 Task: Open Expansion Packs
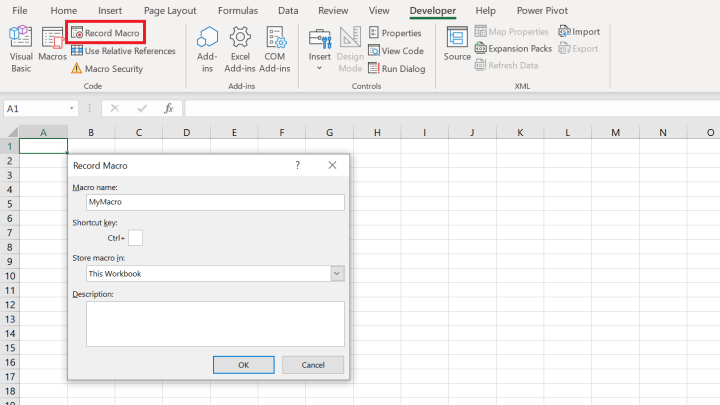coord(513,49)
